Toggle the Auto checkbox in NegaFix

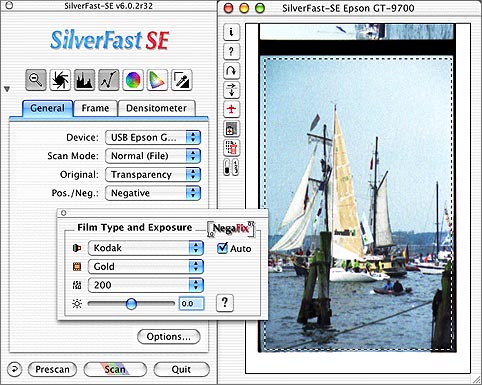(x=222, y=248)
